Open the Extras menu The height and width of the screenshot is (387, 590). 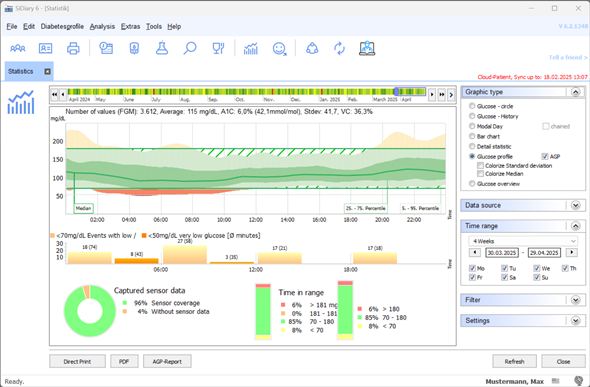pos(131,27)
